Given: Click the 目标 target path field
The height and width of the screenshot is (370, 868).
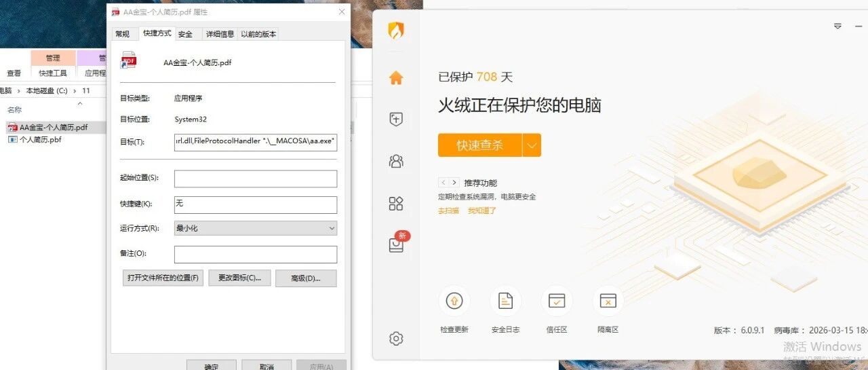Looking at the screenshot, I should (x=256, y=142).
